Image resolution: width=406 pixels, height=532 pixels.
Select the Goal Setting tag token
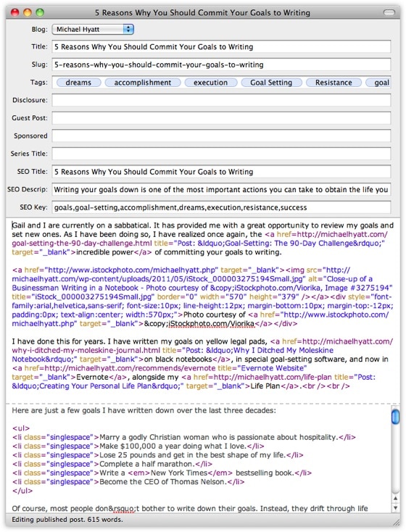(271, 83)
